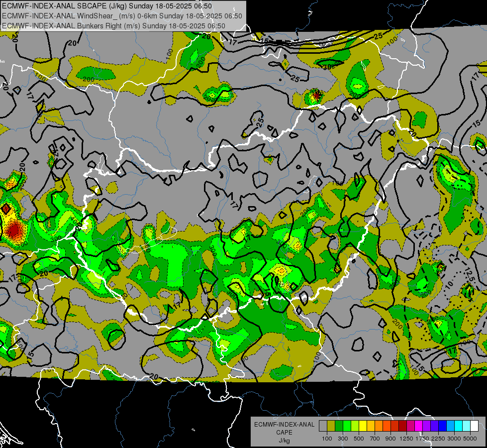Click the pure yellow legend swatch after 500
Viewport: 487px width, 448px height.
click(x=363, y=426)
